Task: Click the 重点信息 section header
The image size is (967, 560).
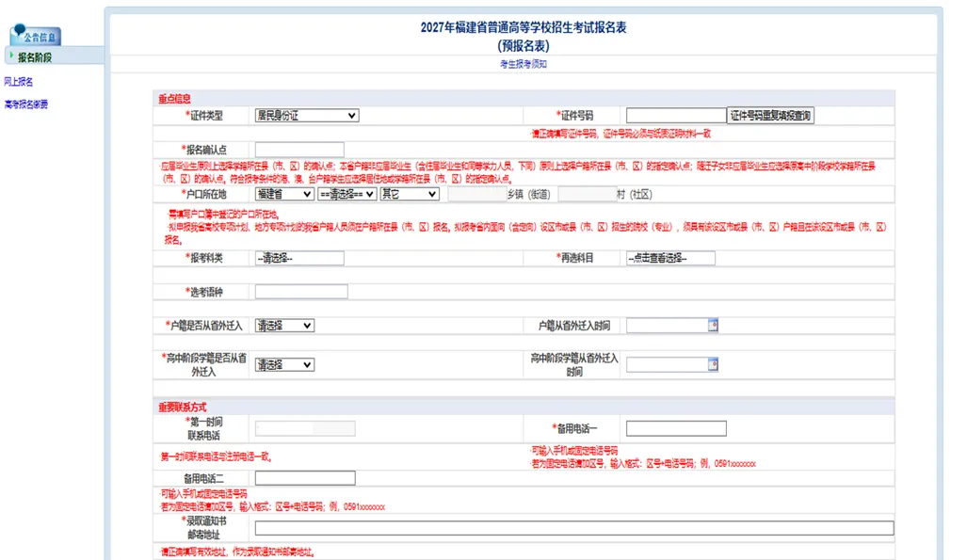Action: 174,99
